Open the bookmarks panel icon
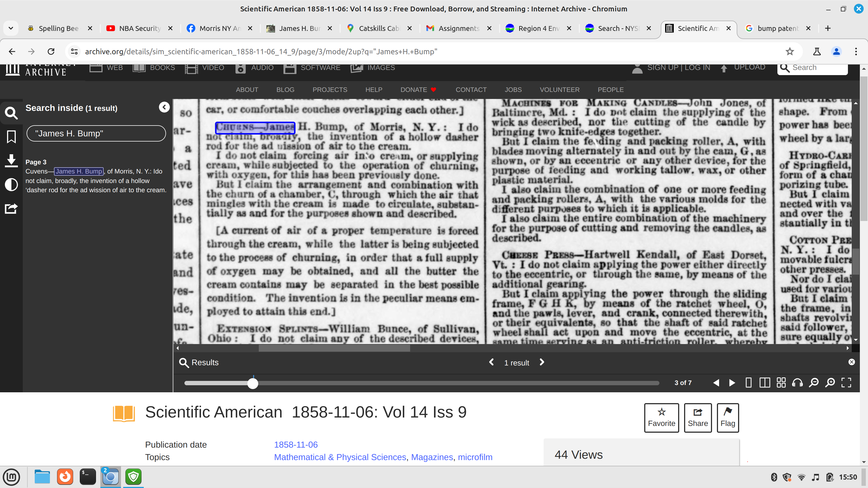 click(11, 137)
